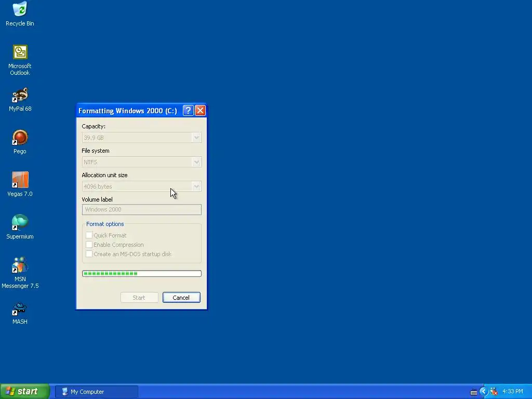The width and height of the screenshot is (532, 399).
Task: Select the MSN Messenger 7.5 shortcut
Action: 20,265
